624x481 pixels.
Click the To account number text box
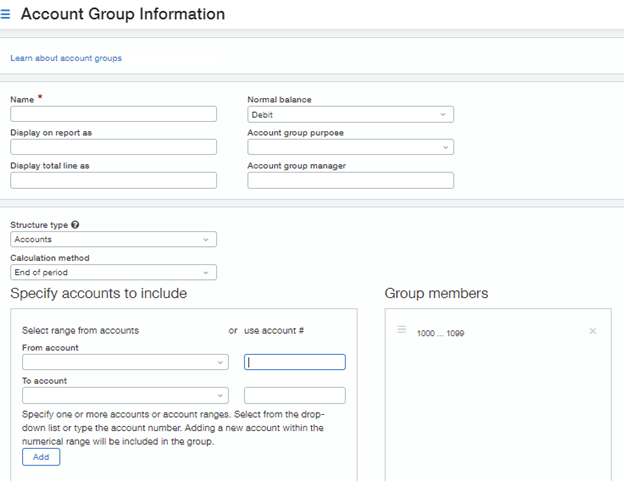tap(295, 396)
